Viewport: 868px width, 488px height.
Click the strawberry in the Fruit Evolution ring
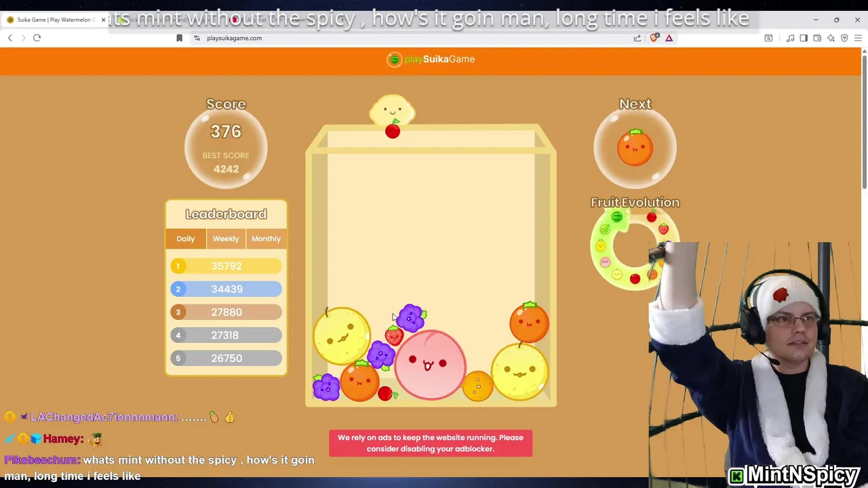click(x=663, y=229)
